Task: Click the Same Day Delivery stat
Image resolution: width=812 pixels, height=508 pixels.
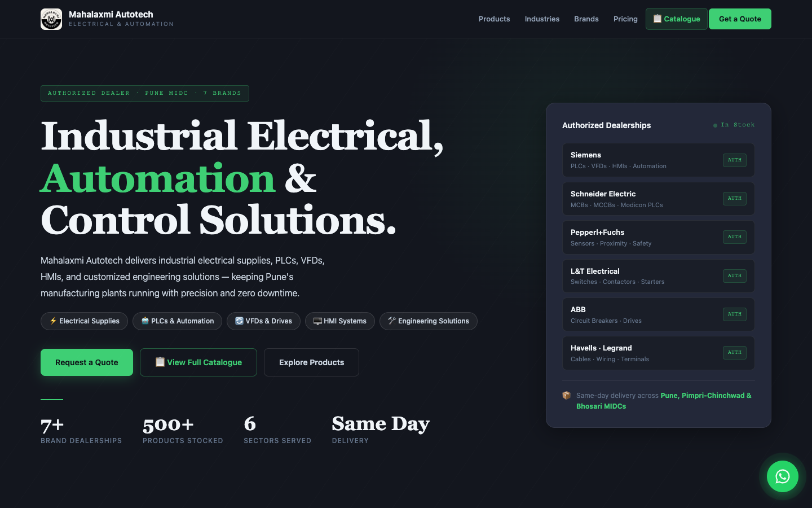Action: pyautogui.click(x=381, y=431)
